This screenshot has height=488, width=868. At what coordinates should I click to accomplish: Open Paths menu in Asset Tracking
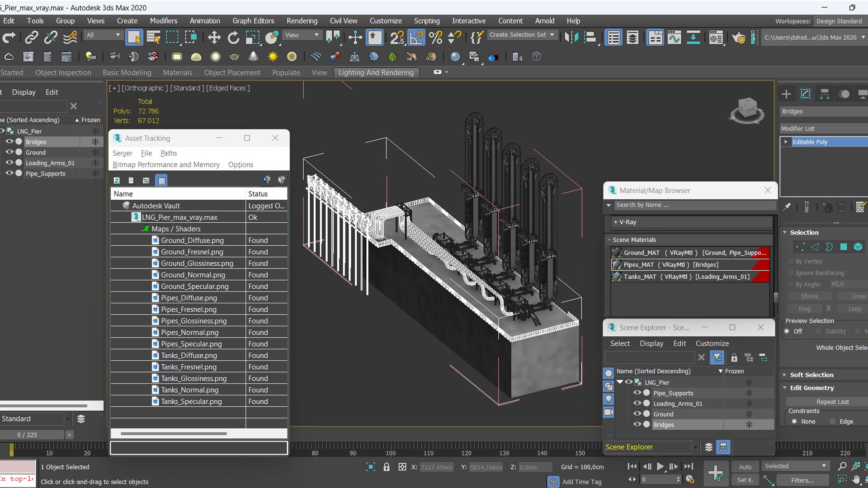click(169, 153)
